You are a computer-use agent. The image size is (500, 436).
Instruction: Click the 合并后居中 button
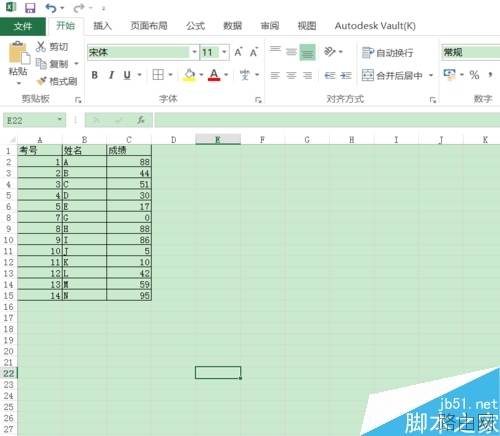coord(392,75)
